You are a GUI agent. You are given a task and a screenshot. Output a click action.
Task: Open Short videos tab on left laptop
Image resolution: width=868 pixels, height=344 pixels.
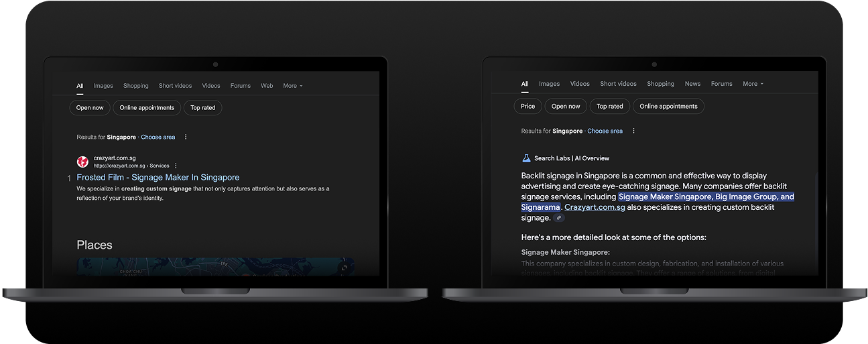176,86
